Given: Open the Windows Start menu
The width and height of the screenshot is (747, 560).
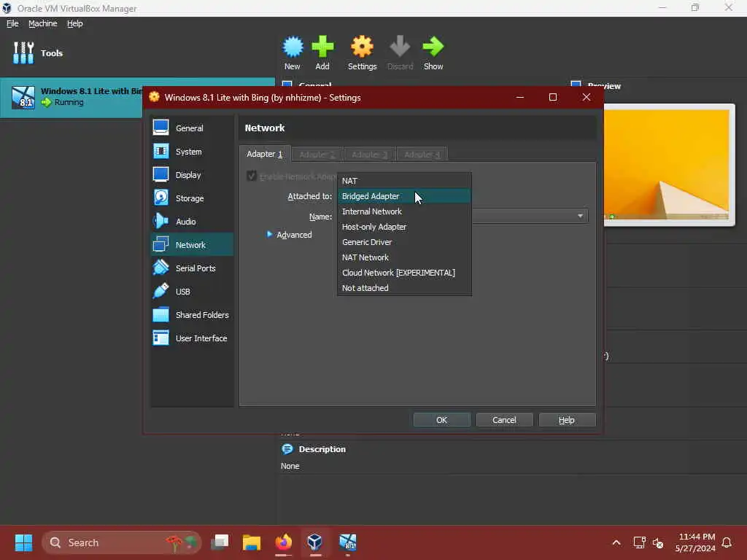Looking at the screenshot, I should click(23, 542).
